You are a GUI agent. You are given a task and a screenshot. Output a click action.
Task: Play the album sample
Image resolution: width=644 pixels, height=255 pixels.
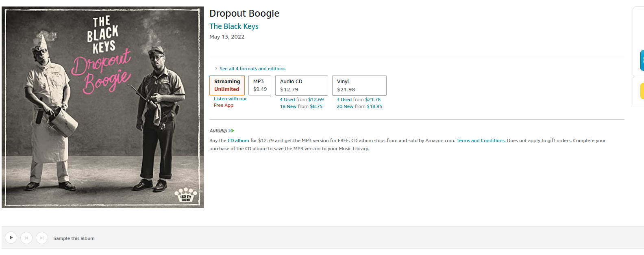[x=11, y=238]
